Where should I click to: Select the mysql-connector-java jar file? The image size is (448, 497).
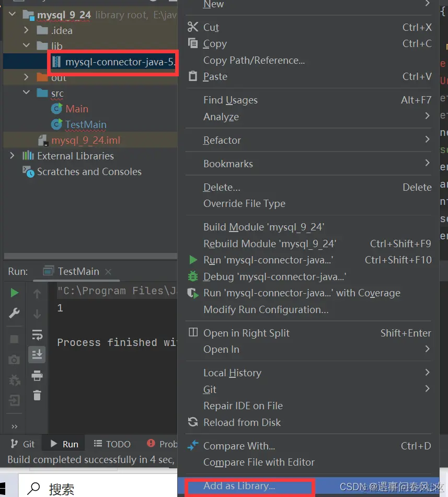coord(113,62)
